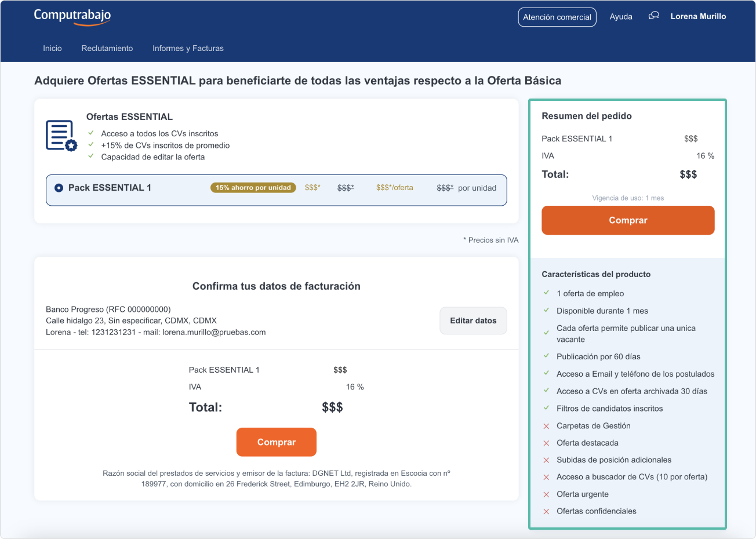Click the red X beside Carpetas de Gestión
This screenshot has width=756, height=539.
point(546,426)
